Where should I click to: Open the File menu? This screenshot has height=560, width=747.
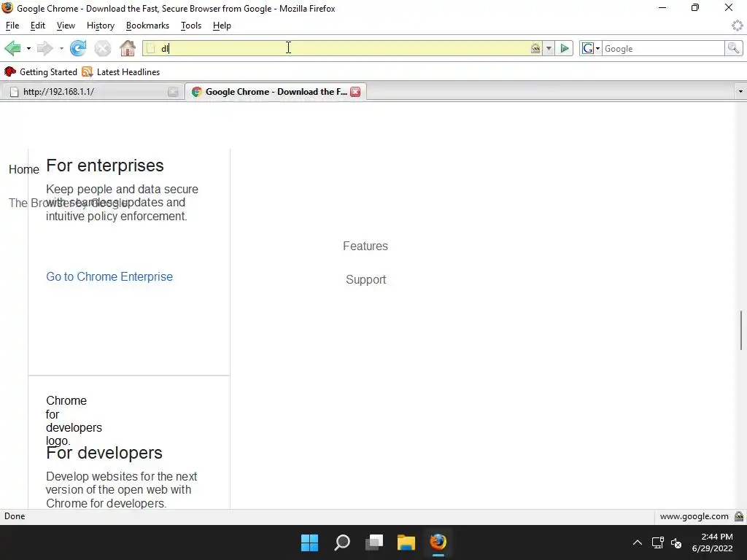pyautogui.click(x=12, y=26)
